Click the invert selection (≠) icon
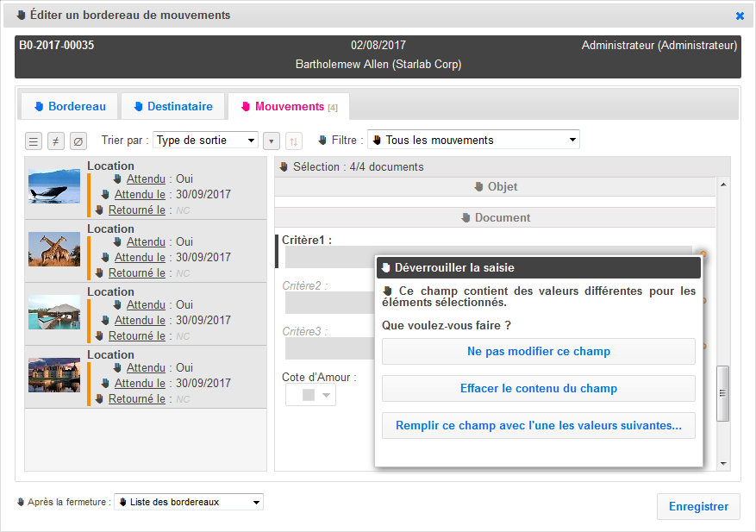This screenshot has width=756, height=532. [56, 141]
